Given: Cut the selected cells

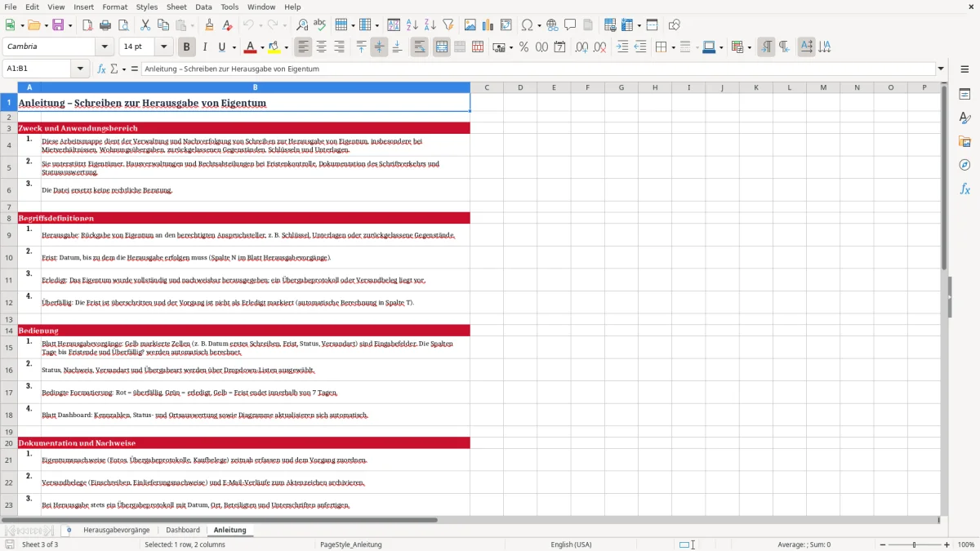Looking at the screenshot, I should click(x=145, y=25).
